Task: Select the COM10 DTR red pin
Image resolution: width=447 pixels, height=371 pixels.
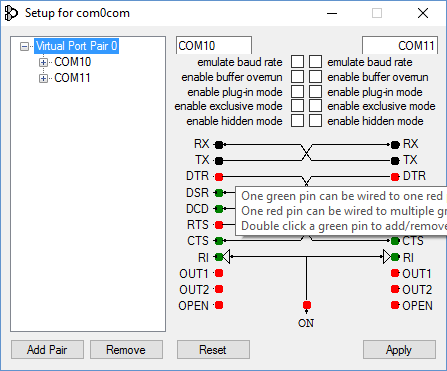Action: point(219,177)
